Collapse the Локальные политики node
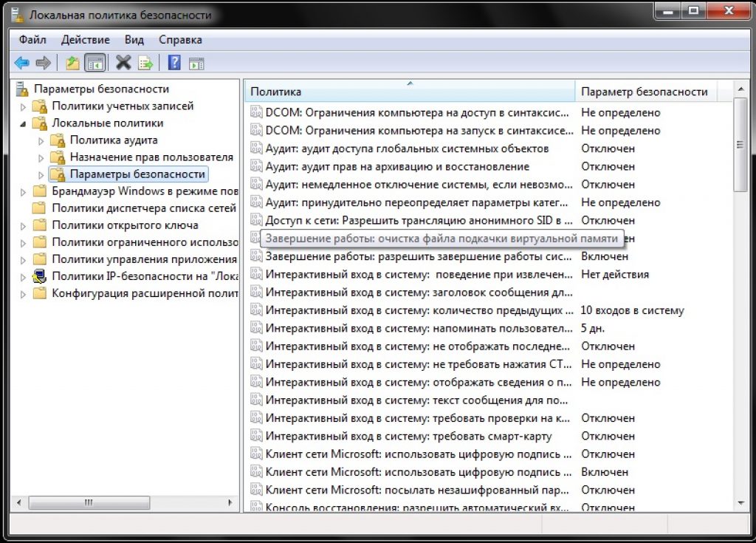 coord(23,123)
